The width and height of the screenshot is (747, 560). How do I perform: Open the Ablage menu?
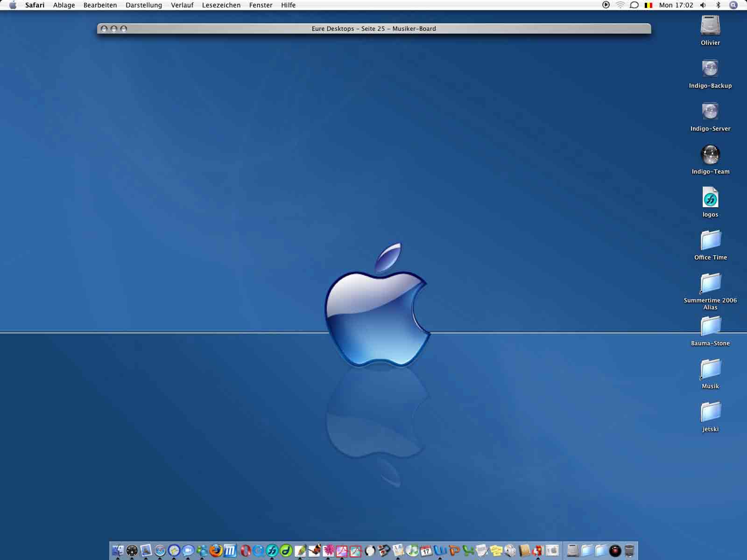tap(64, 5)
